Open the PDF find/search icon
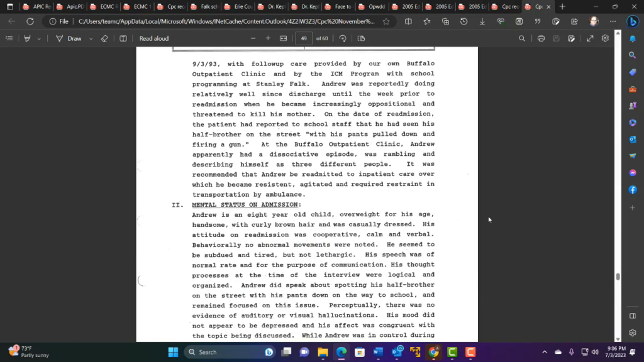The image size is (644, 362). [x=521, y=38]
